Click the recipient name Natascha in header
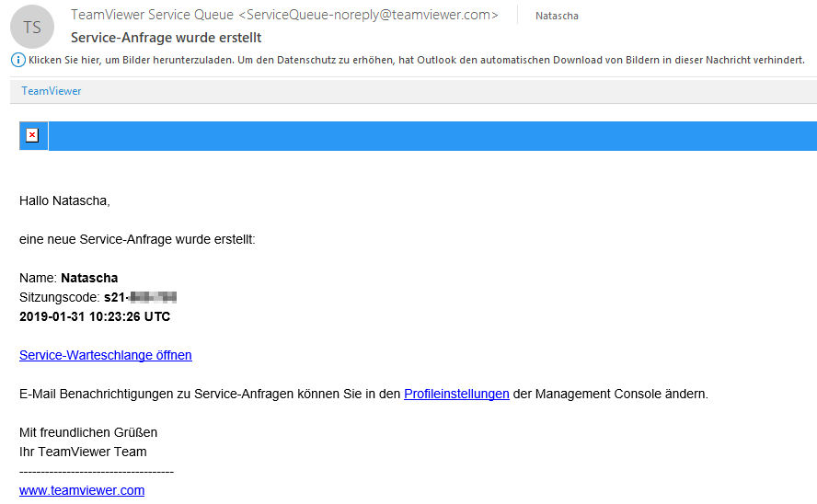The width and height of the screenshot is (817, 504). click(x=557, y=16)
